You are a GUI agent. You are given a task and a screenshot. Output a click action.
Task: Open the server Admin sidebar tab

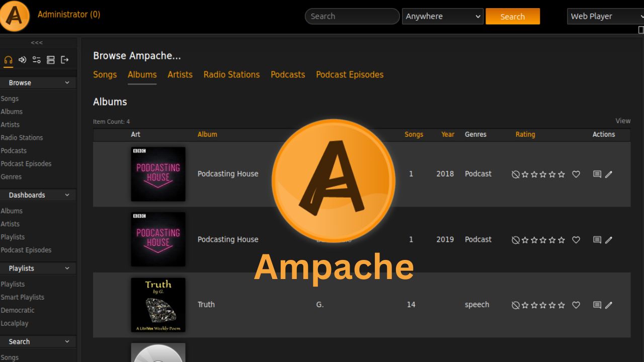tap(50, 60)
